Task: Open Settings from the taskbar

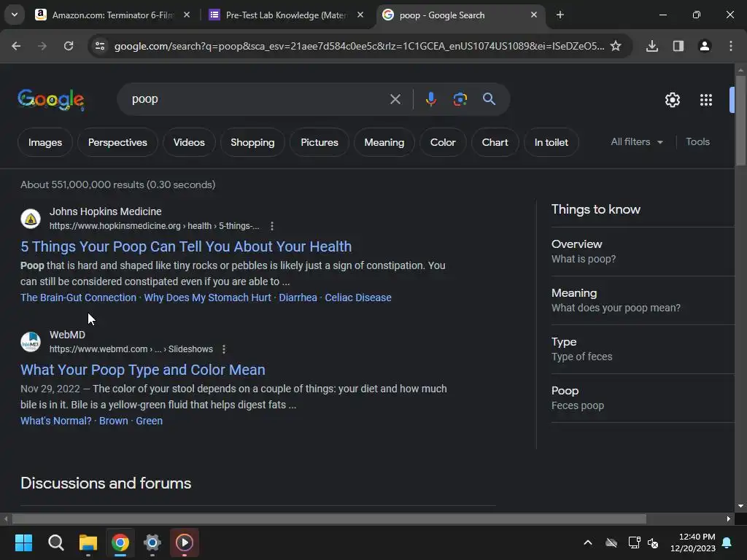Action: pos(152,542)
